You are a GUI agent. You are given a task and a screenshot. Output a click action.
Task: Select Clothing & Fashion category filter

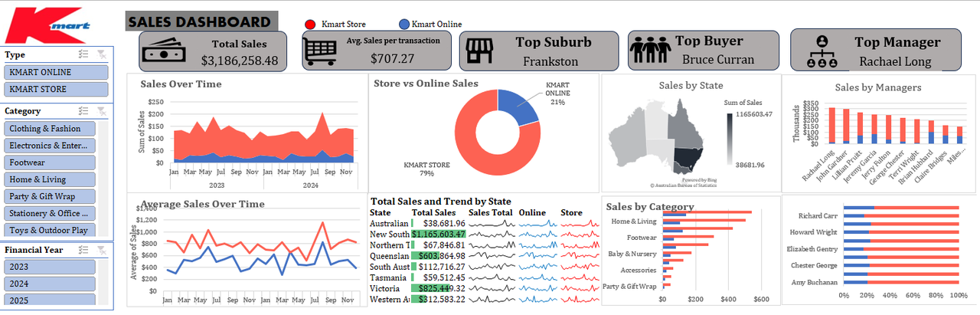[50, 129]
